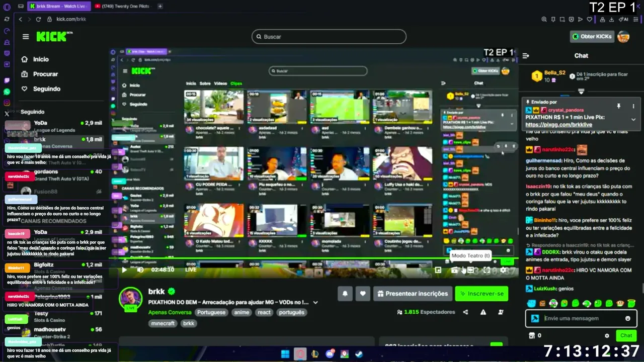Select the brkk Stream browser tab
The height and width of the screenshot is (362, 644).
[x=58, y=6]
